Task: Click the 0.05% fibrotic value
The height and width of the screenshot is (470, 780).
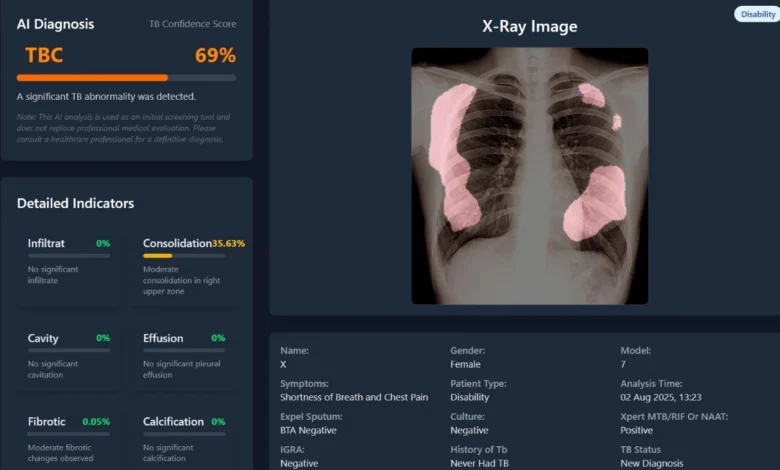Action: pos(96,422)
